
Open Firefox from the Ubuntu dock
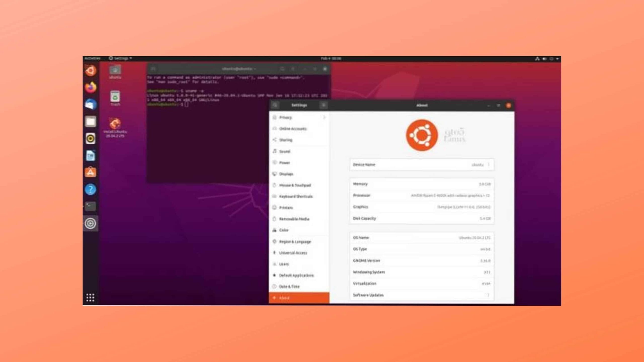tap(91, 87)
